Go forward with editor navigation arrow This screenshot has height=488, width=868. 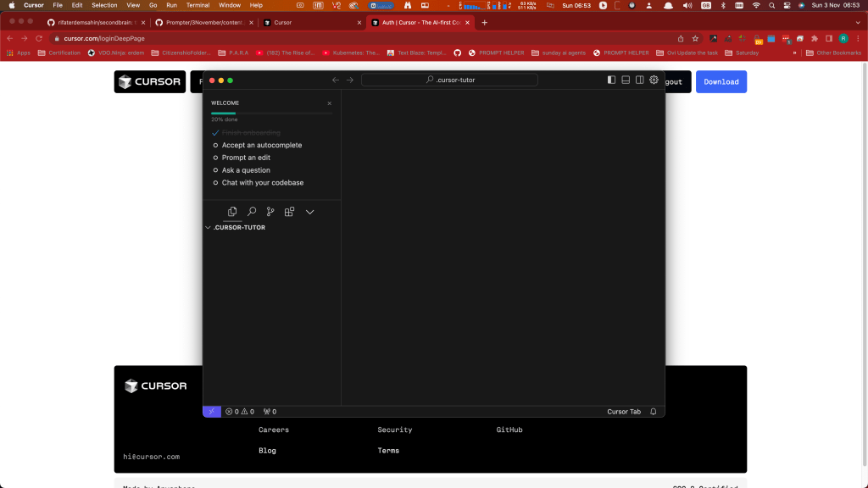click(350, 80)
